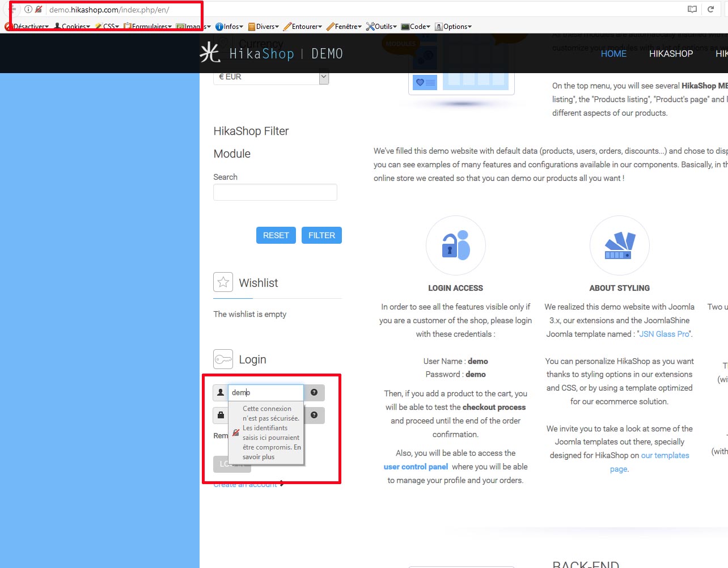Image resolution: width=728 pixels, height=568 pixels.
Task: Click the 'The wishlist is empty' text
Action: point(250,314)
